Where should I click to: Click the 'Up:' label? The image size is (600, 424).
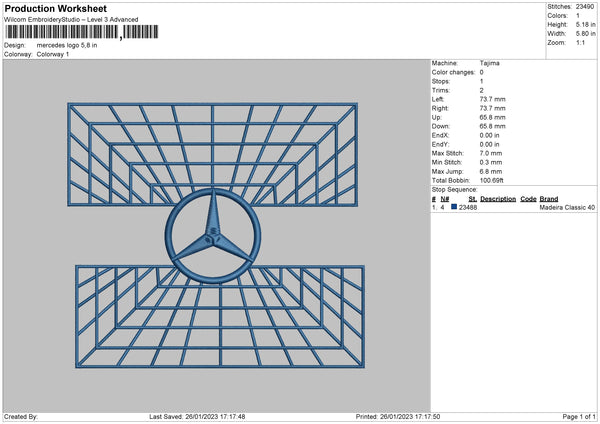(437, 117)
